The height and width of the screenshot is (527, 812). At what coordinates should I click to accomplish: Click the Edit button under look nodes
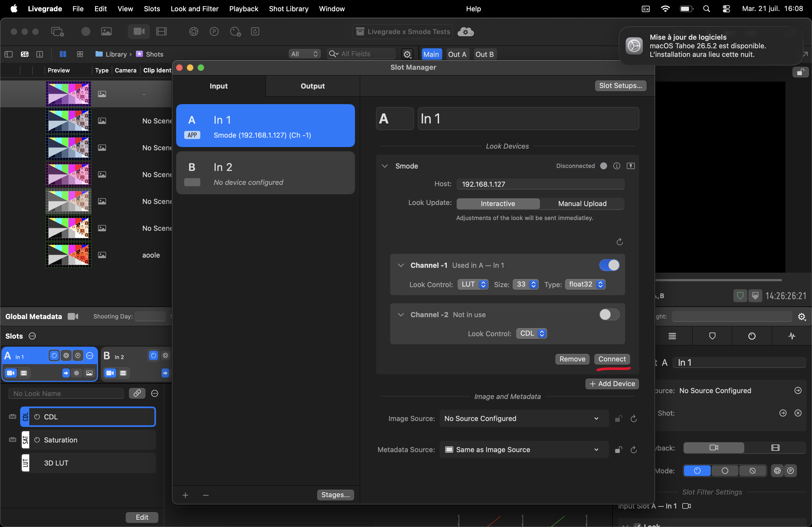[x=142, y=517]
